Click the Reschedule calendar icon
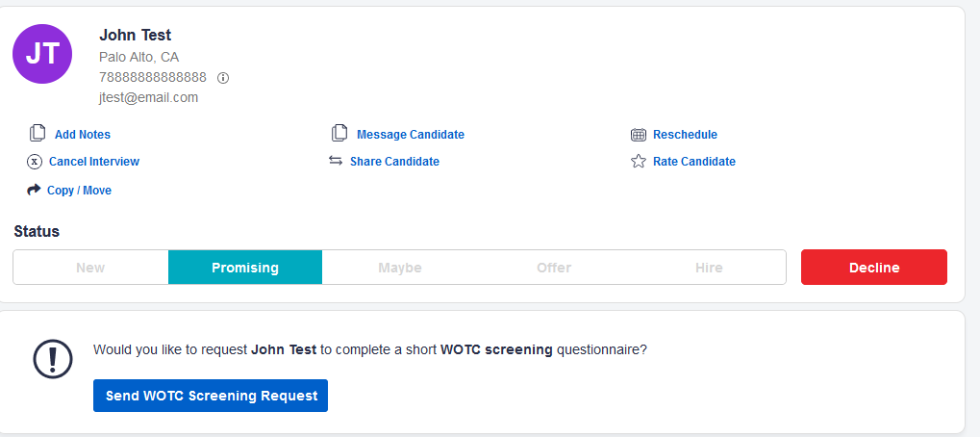 (638, 135)
